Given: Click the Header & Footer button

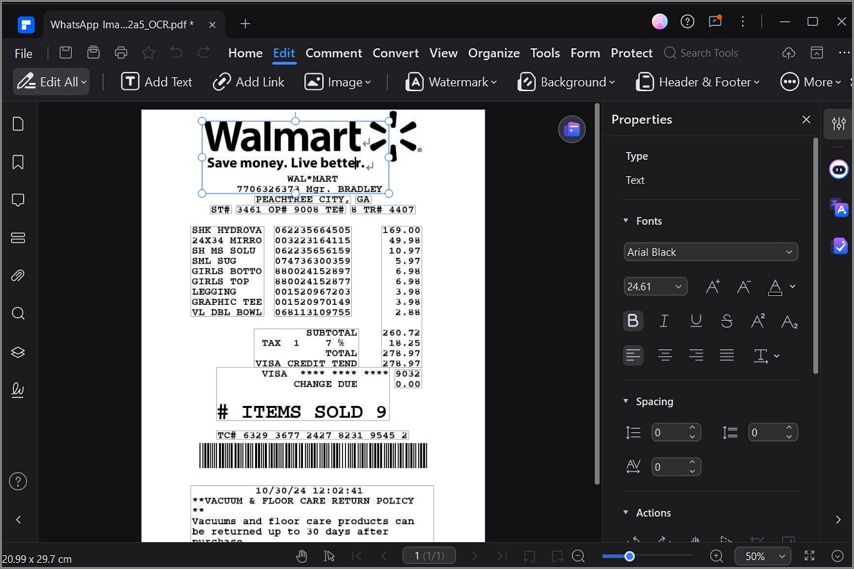Looking at the screenshot, I should 697,82.
